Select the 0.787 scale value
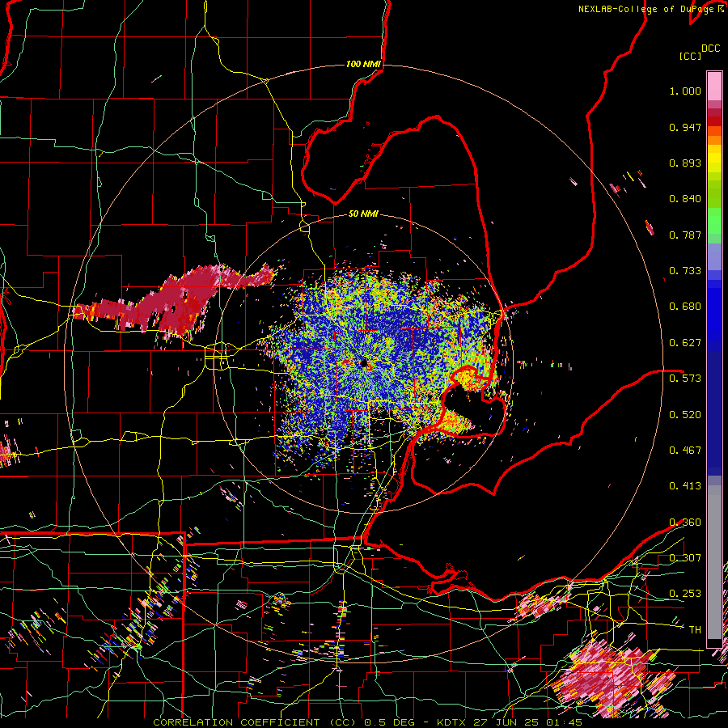 click(x=685, y=235)
